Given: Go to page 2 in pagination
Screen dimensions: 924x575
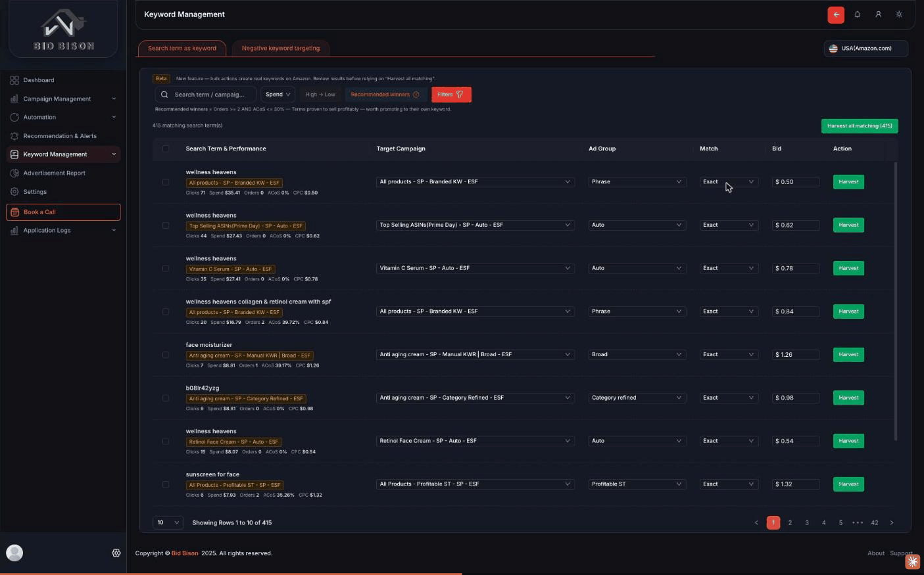Looking at the screenshot, I should point(790,523).
